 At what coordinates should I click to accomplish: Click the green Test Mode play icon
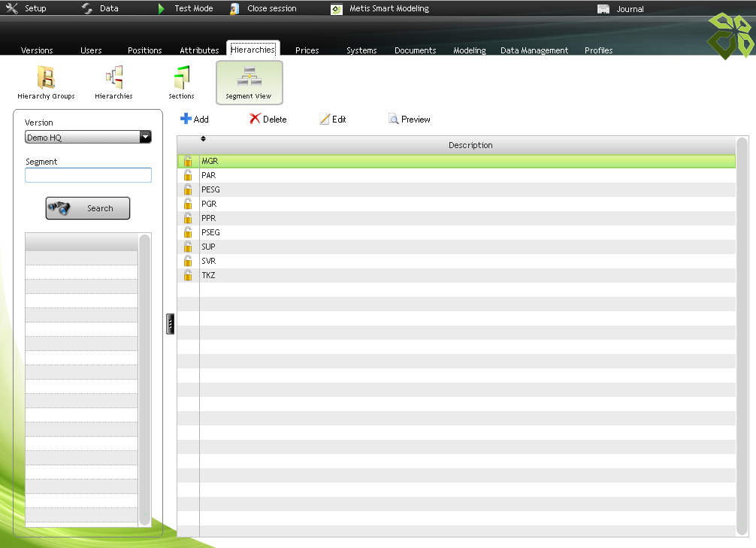[x=162, y=9]
